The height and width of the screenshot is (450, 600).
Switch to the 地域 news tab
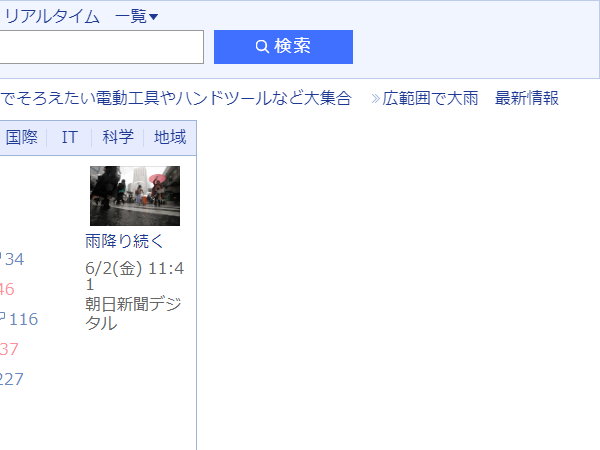click(x=170, y=137)
